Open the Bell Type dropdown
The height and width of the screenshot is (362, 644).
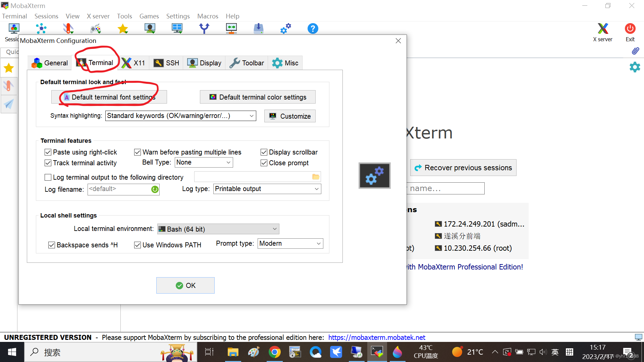click(x=204, y=162)
